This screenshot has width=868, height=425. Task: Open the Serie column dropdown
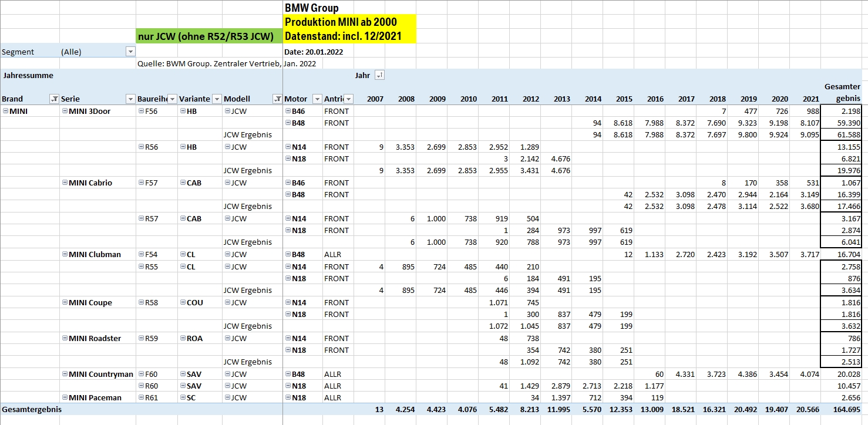(x=130, y=99)
